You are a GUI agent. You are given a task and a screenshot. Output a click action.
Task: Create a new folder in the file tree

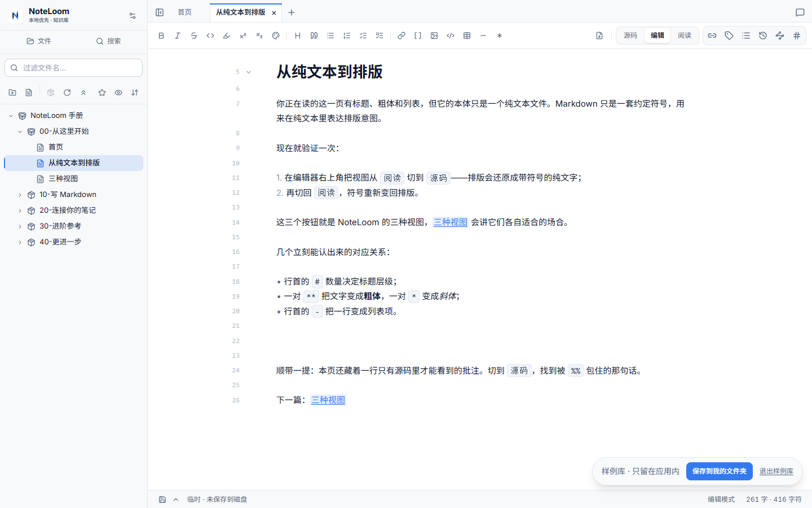pyautogui.click(x=12, y=93)
